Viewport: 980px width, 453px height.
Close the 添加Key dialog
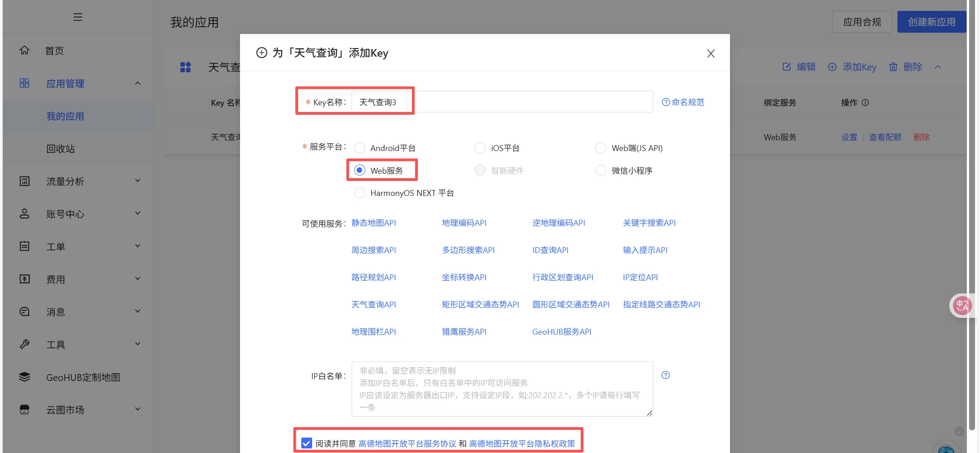(710, 54)
